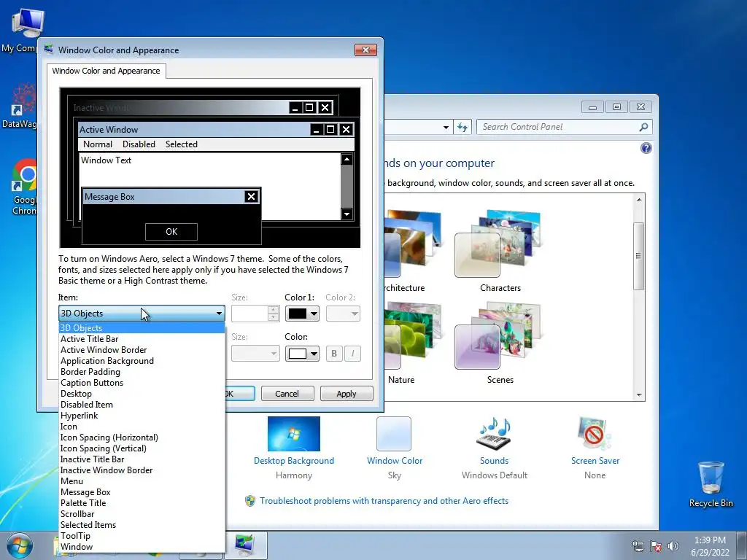The image size is (747, 560).
Task: Click the Screen Saver link text
Action: click(x=595, y=461)
